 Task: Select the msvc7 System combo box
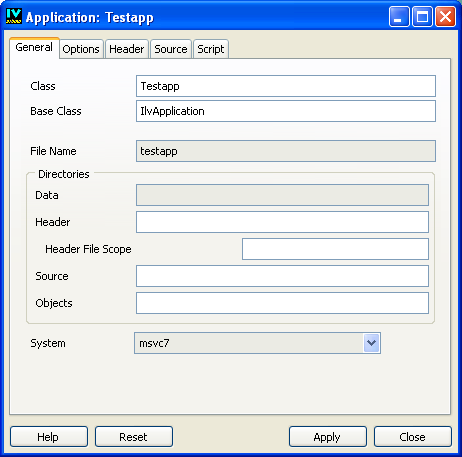tap(257, 343)
